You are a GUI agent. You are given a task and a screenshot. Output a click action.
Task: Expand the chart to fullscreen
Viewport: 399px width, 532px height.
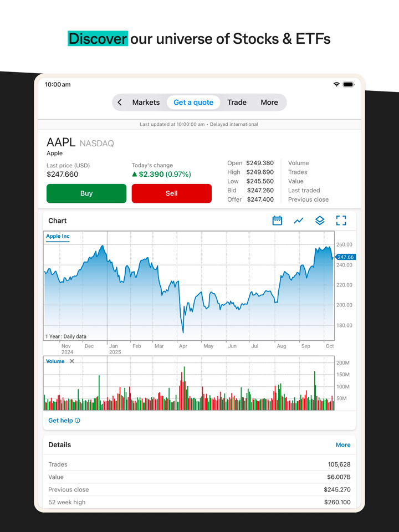(x=341, y=221)
